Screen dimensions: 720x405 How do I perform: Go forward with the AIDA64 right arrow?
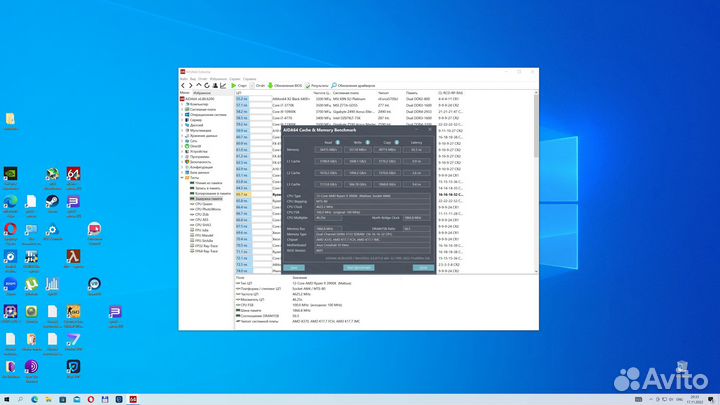191,85
